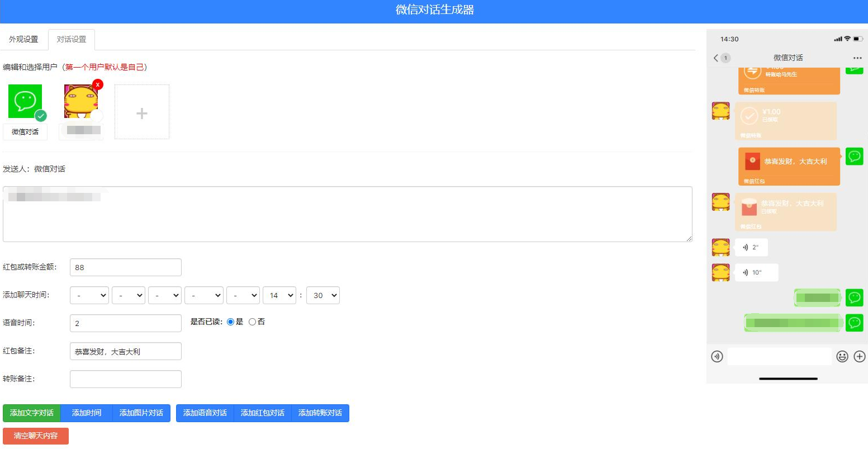Screen dimensions: 868x449
Task: Switch to the 外观设置 tab
Action: (x=23, y=39)
